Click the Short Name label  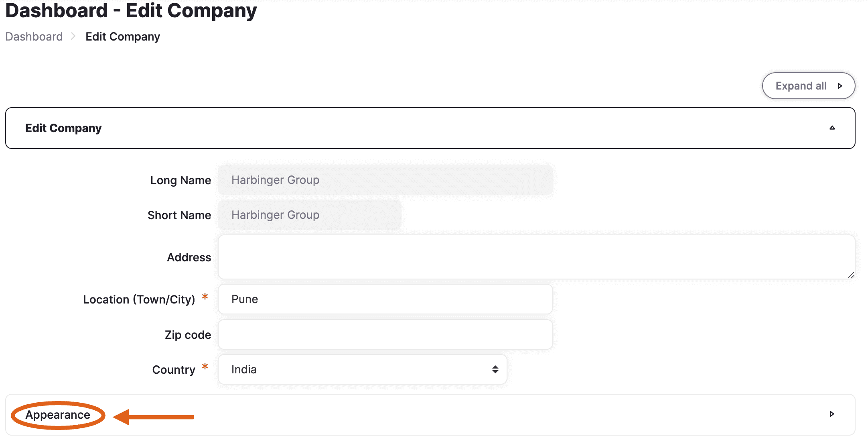click(179, 215)
